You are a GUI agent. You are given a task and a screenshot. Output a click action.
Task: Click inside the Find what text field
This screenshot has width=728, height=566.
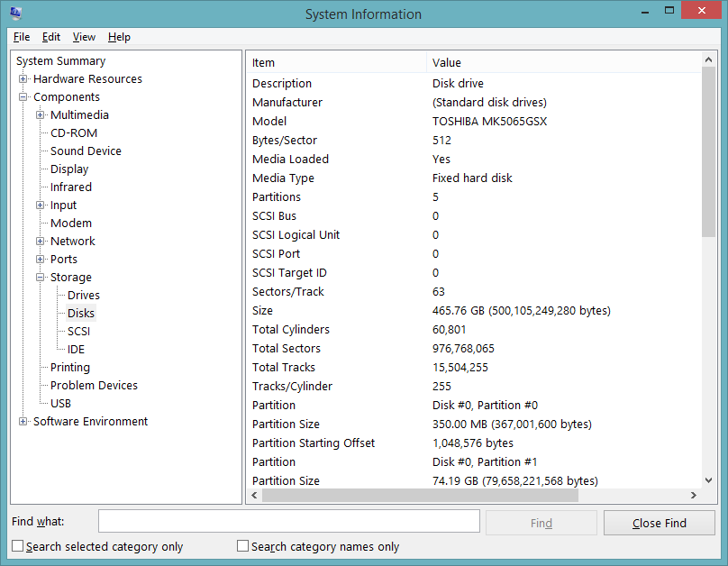click(x=288, y=521)
